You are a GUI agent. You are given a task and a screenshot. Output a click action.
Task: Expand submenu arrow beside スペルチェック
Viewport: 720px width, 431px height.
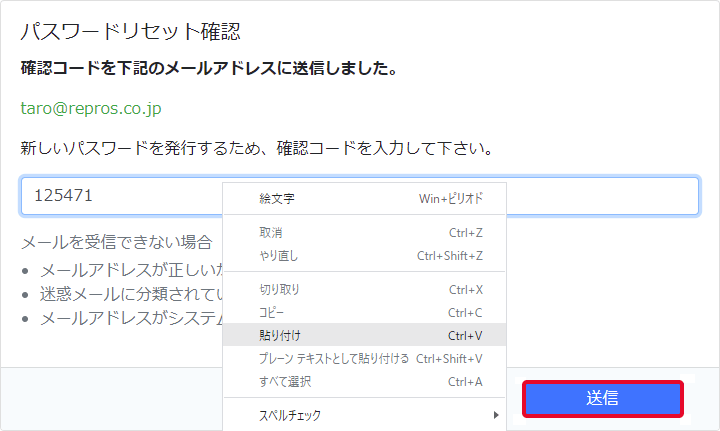point(495,415)
